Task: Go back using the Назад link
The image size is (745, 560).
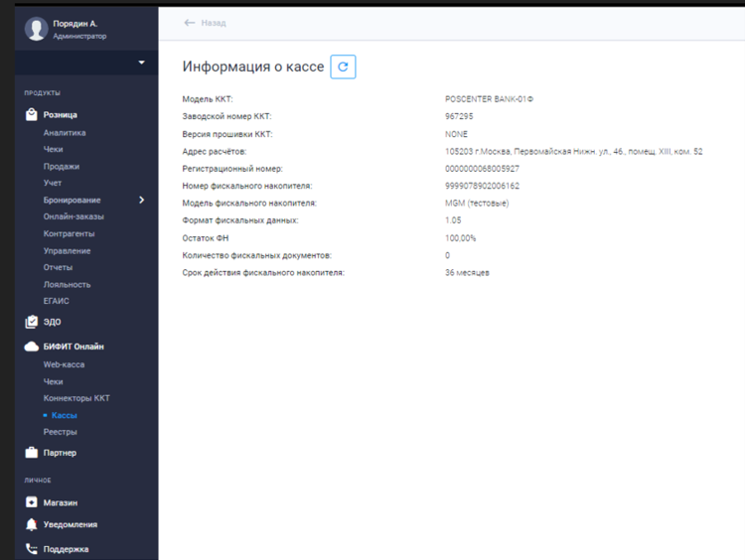Action: point(206,22)
